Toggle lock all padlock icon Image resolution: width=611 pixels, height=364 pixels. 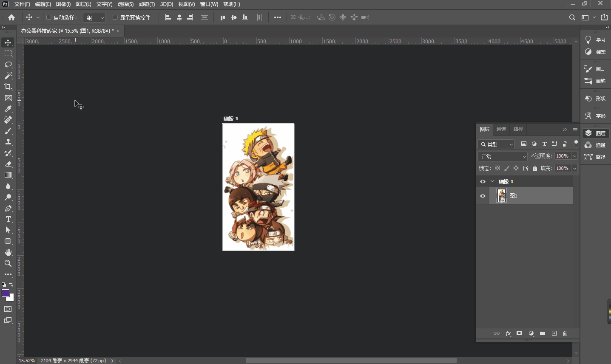pyautogui.click(x=535, y=168)
